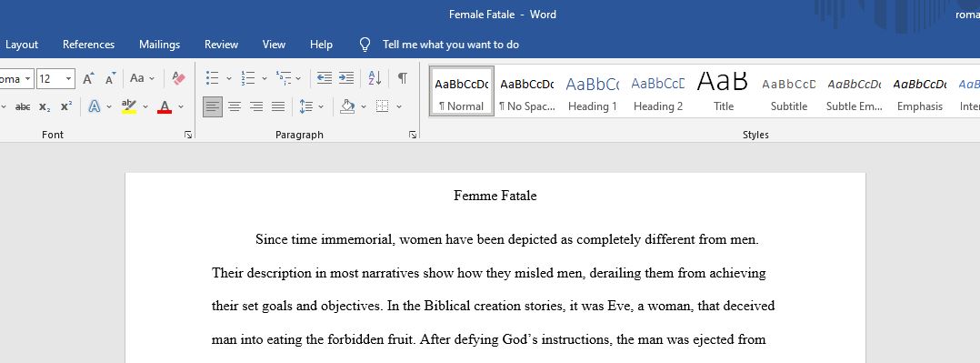Viewport: 980px width, 363px height.
Task: Toggle superscript formatting
Action: (66, 106)
